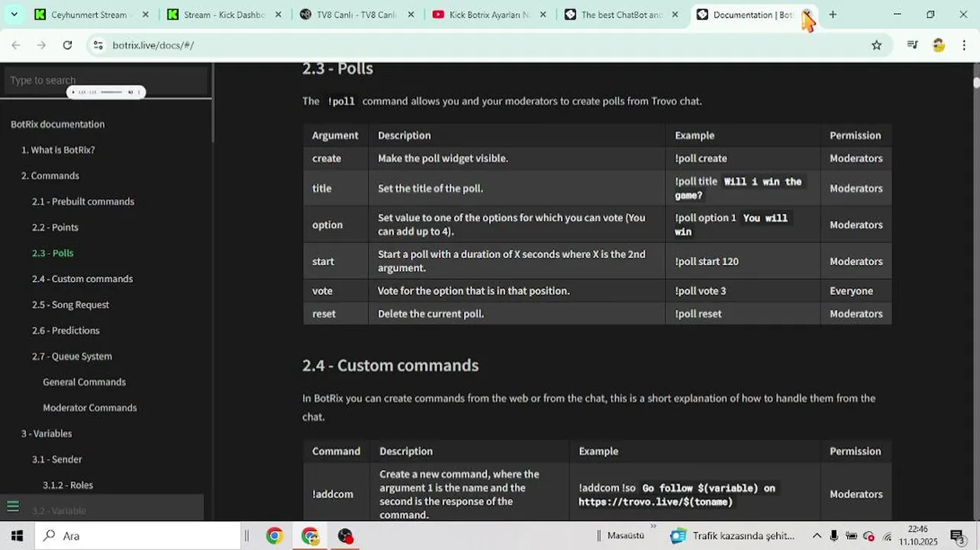Screen dimensions: 980x550
Task: Open a new browser tab
Action: [833, 15]
